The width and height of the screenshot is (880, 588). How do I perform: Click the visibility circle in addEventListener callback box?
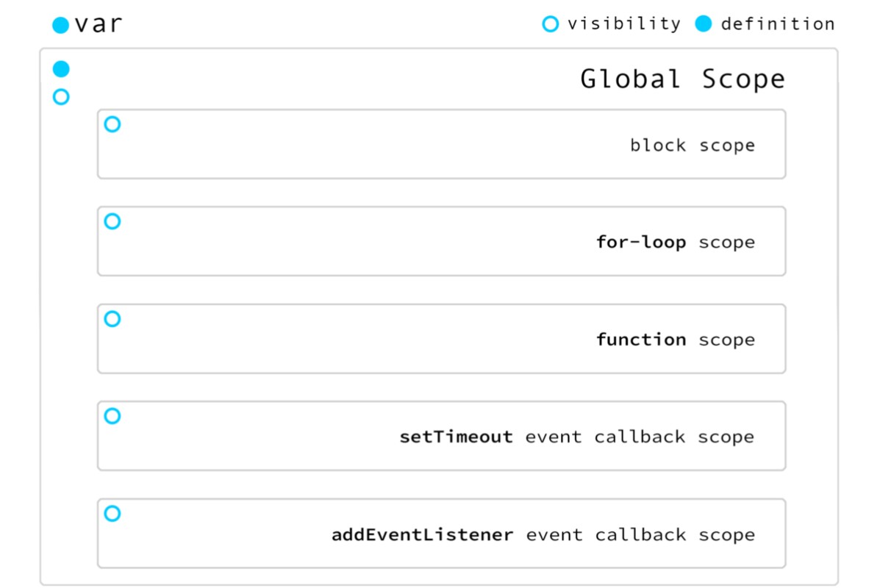(112, 513)
